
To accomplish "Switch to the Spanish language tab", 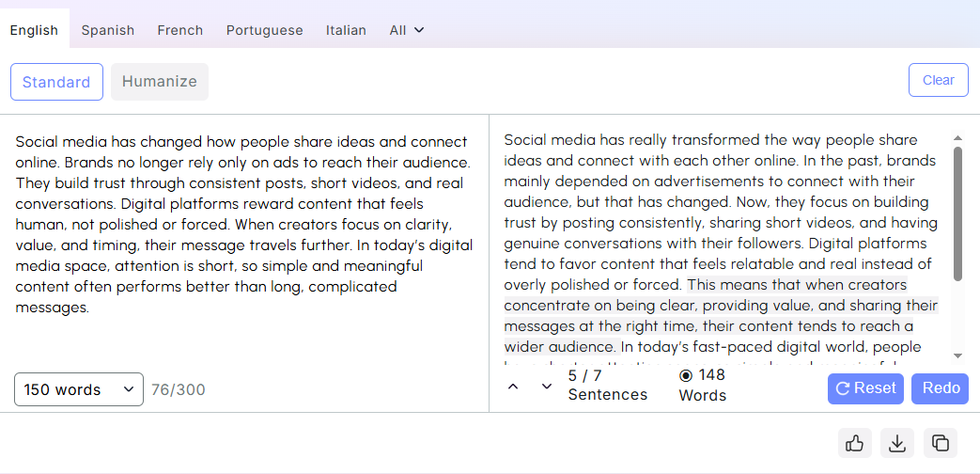I will (x=108, y=30).
